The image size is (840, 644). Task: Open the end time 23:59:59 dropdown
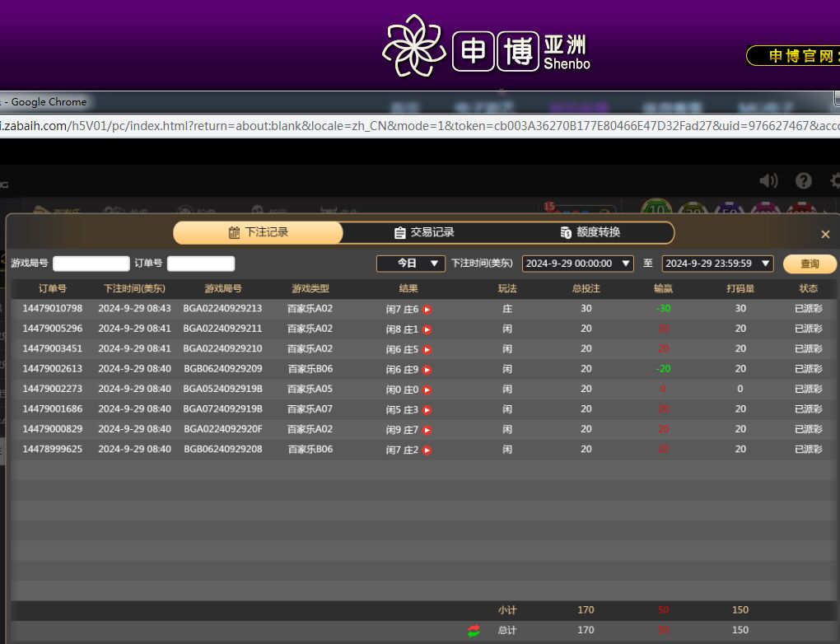[717, 264]
